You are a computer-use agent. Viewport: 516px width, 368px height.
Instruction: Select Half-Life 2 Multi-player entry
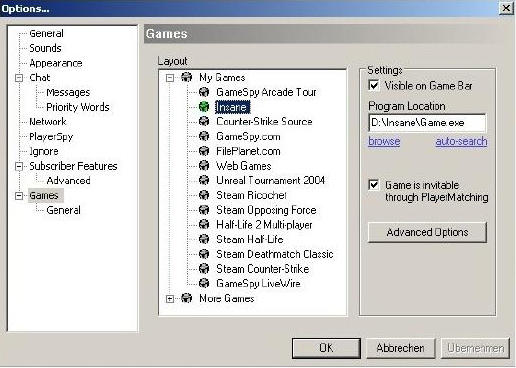click(x=264, y=225)
